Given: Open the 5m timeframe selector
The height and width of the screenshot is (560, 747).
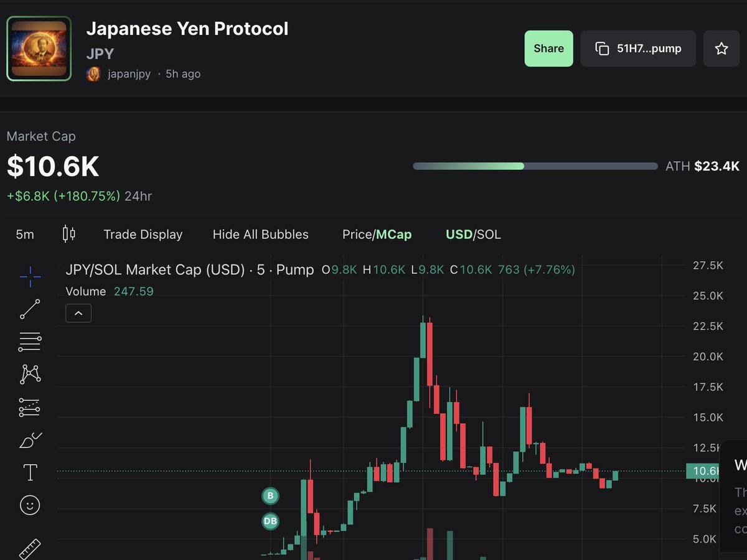Looking at the screenshot, I should (x=24, y=235).
